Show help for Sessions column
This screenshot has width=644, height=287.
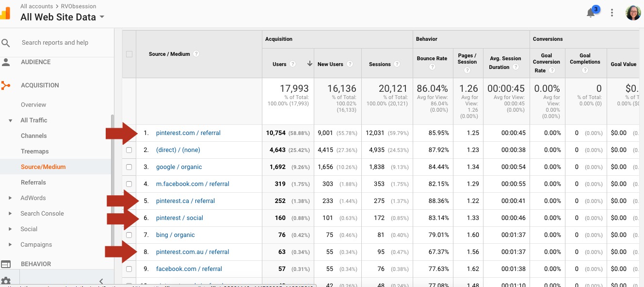397,64
